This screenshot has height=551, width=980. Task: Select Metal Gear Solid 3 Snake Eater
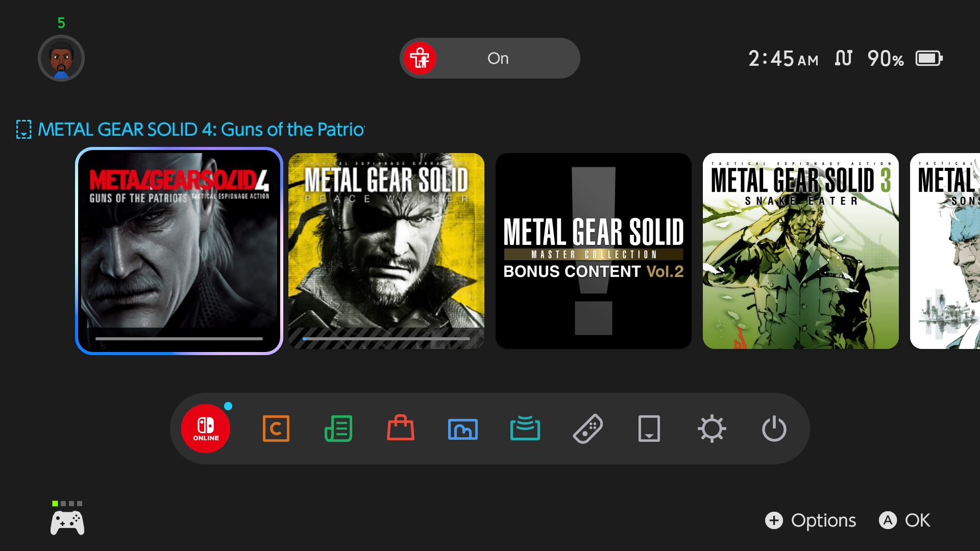[x=801, y=251]
